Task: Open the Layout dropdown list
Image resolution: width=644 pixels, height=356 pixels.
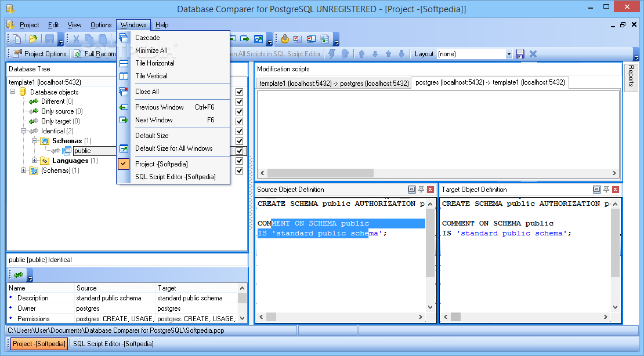Action: [509, 54]
